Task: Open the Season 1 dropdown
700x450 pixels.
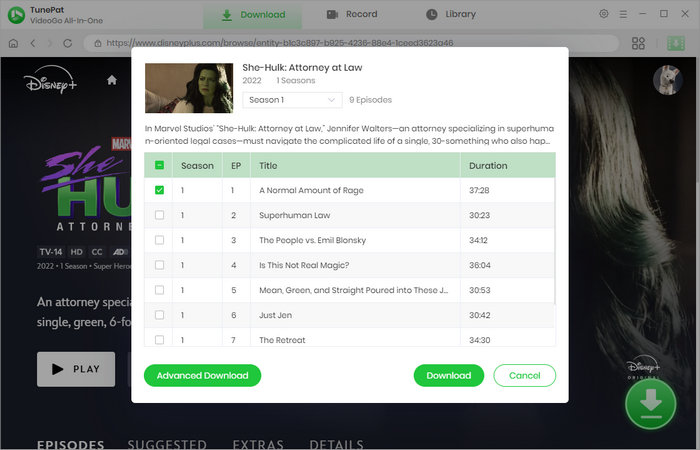Action: (x=292, y=100)
